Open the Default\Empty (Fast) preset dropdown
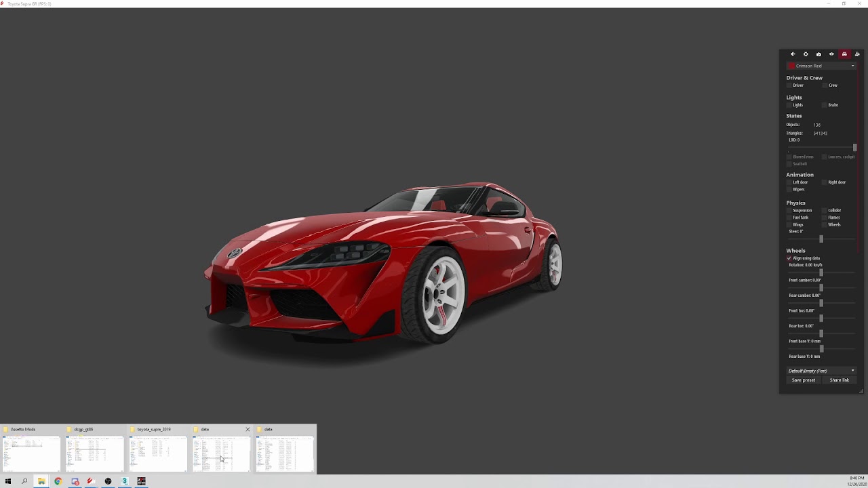 coord(822,371)
